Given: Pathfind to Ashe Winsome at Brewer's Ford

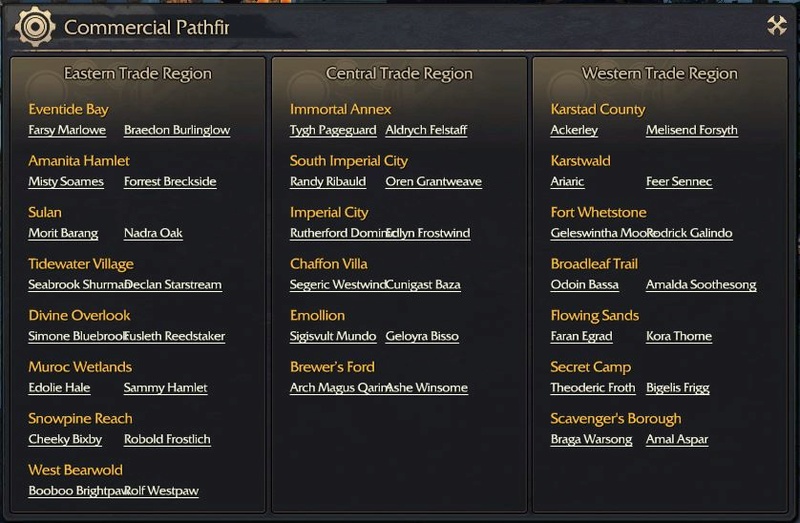Looking at the screenshot, I should [427, 388].
